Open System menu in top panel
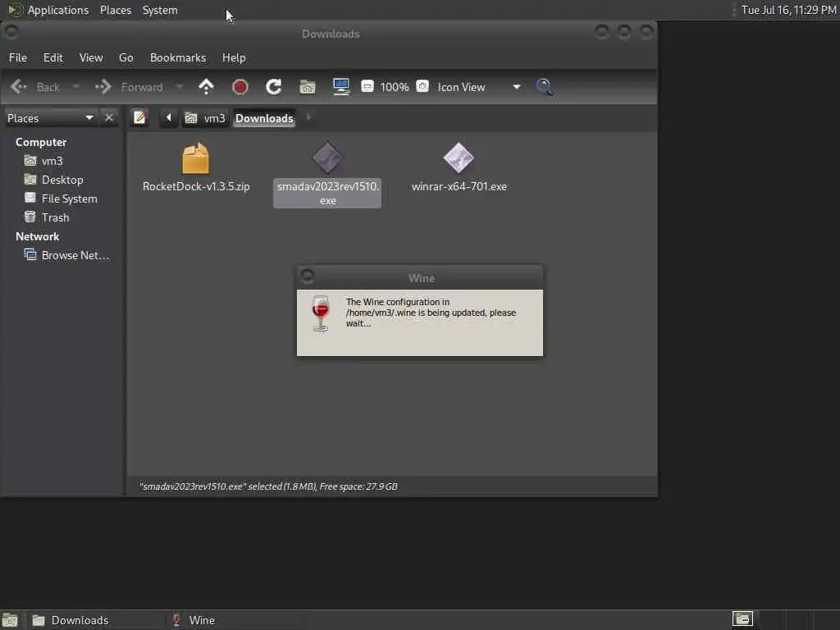840x630 pixels. pyautogui.click(x=160, y=10)
